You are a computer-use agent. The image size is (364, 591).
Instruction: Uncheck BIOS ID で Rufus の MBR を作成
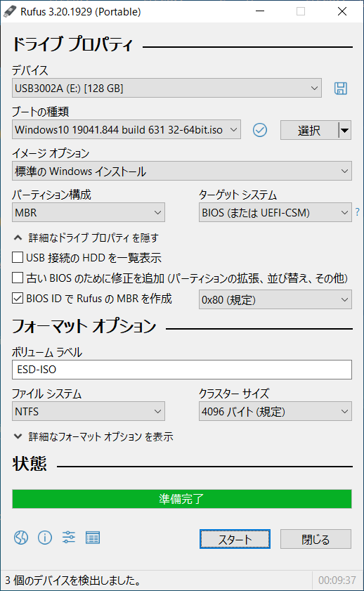tap(18, 298)
